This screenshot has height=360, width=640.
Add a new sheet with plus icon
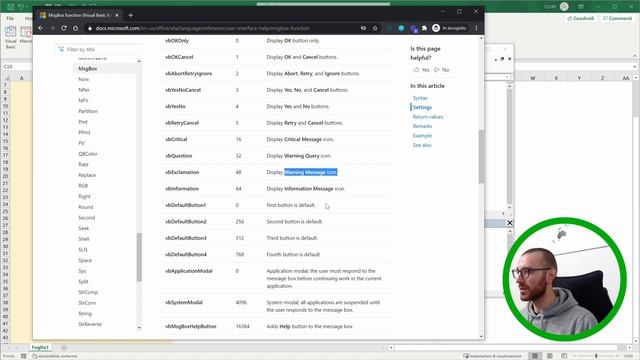[x=64, y=348]
